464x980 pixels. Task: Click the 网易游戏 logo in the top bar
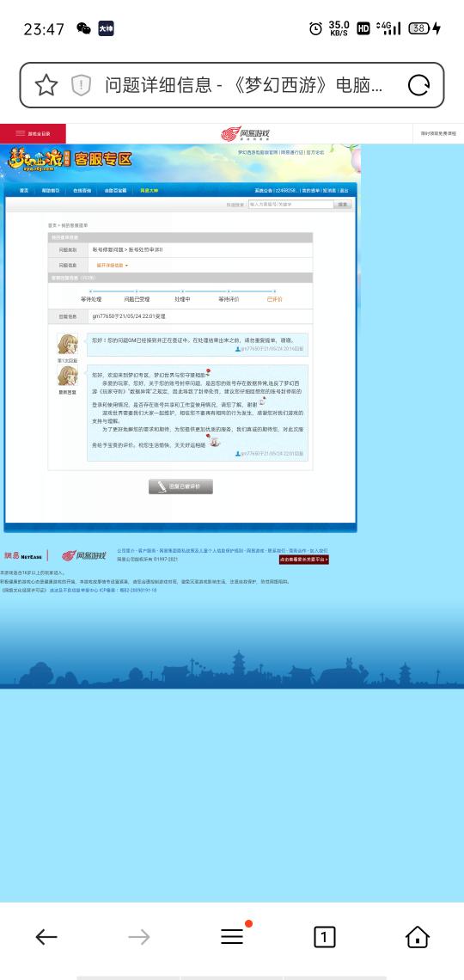point(246,134)
